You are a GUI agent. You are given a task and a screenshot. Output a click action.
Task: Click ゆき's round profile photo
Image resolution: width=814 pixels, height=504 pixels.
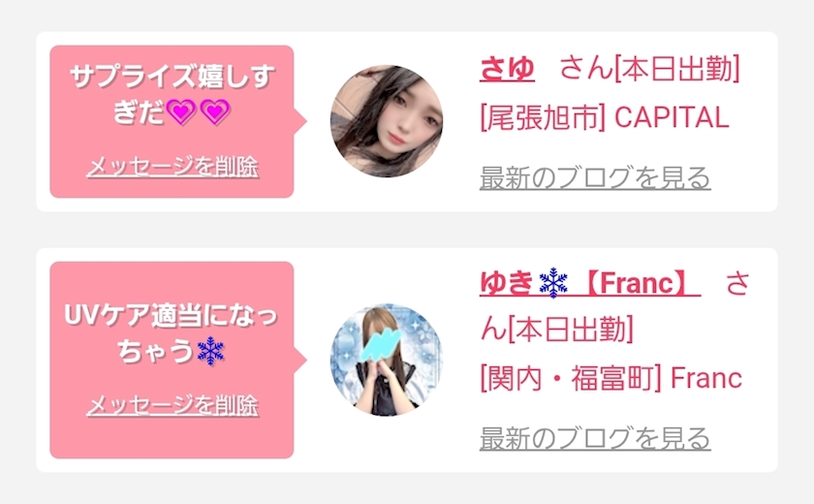pyautogui.click(x=387, y=360)
